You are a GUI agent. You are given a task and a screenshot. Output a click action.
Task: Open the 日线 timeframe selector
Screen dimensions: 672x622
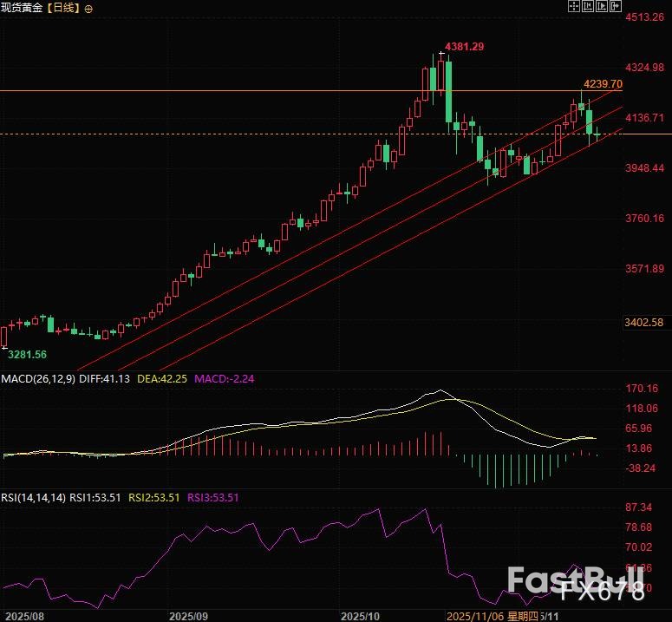pyautogui.click(x=61, y=8)
